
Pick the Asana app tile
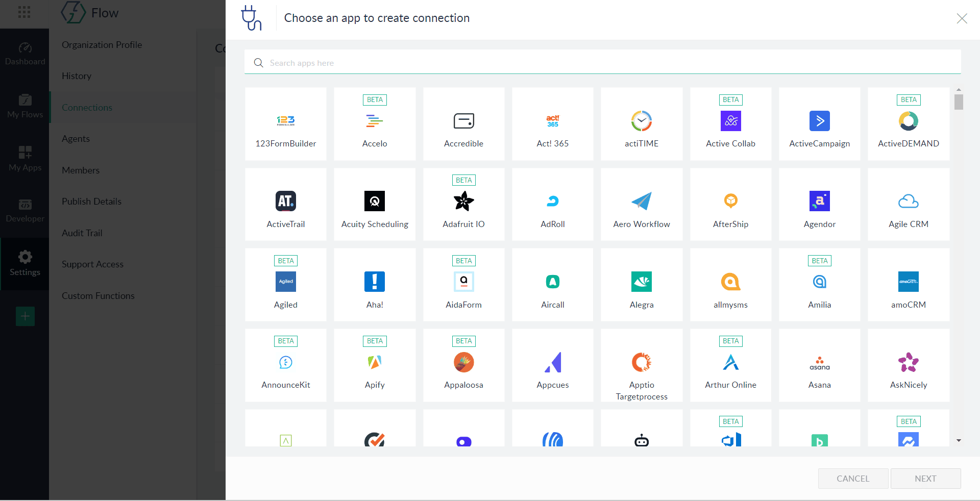click(819, 365)
